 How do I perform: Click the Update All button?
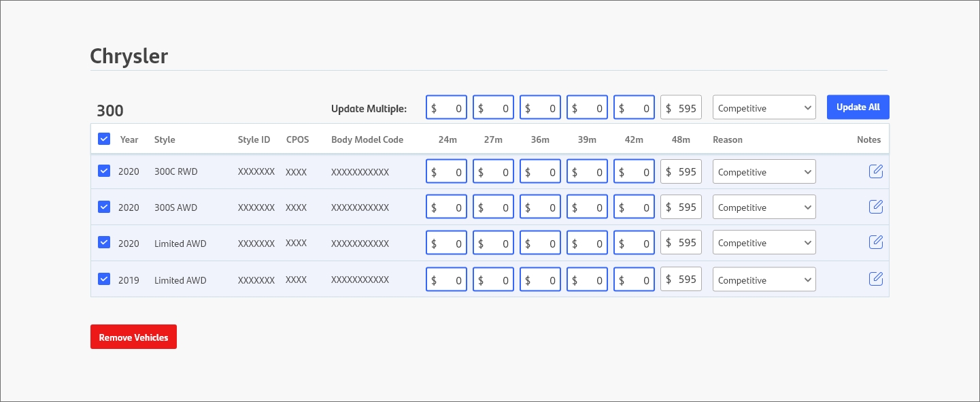[858, 107]
